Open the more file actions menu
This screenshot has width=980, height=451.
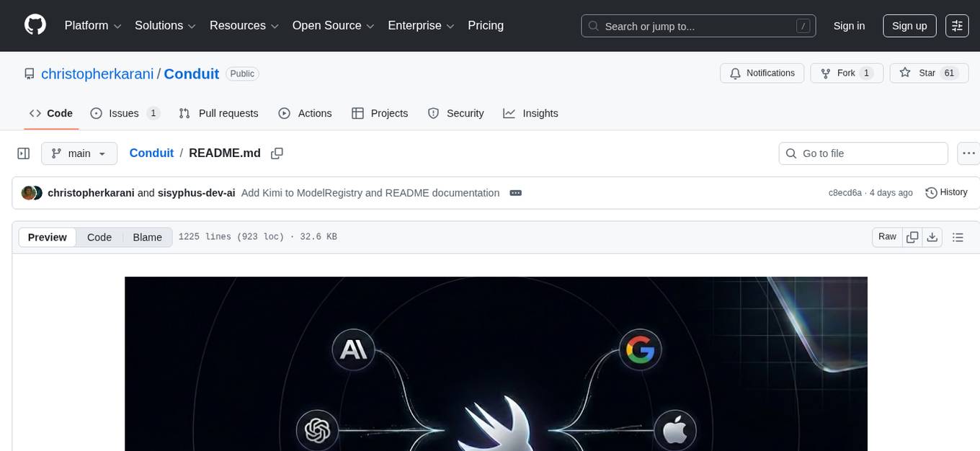click(x=968, y=153)
